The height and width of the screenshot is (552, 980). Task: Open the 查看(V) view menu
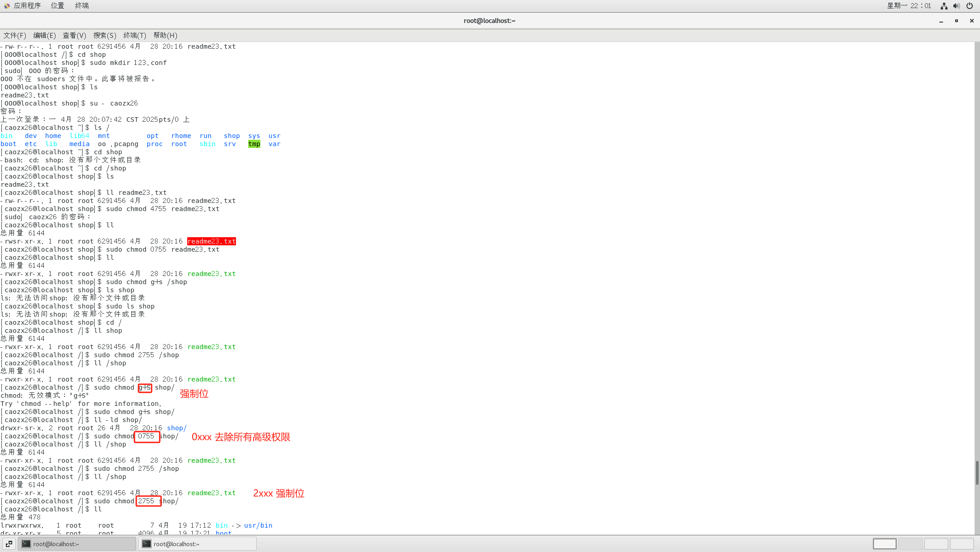click(x=74, y=35)
